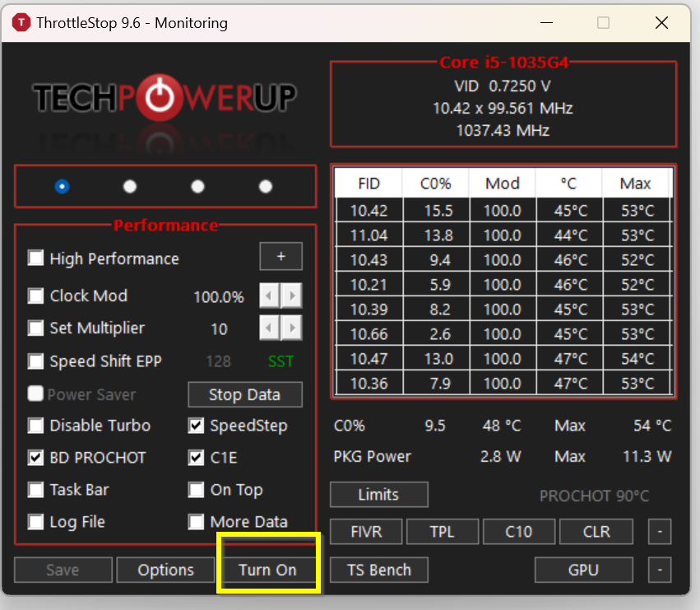Click the PKG Power 2.8 W value

pos(500,456)
